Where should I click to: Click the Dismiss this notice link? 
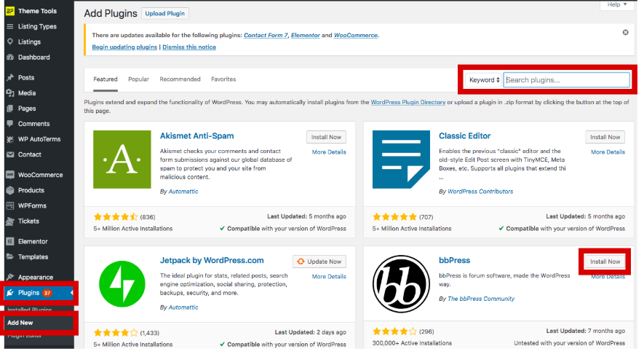(x=189, y=47)
